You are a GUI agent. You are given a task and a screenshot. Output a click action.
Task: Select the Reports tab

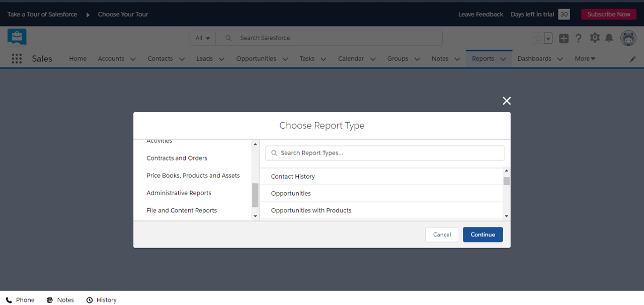click(x=483, y=58)
